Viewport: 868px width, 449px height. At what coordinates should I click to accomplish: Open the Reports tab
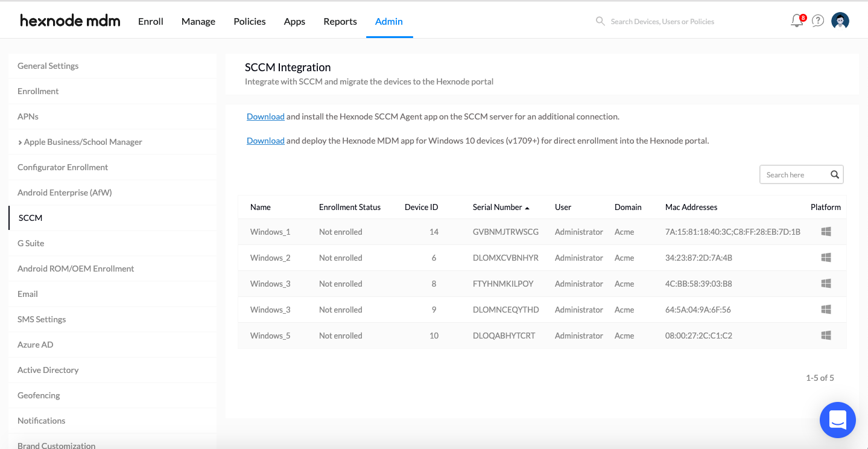tap(340, 21)
